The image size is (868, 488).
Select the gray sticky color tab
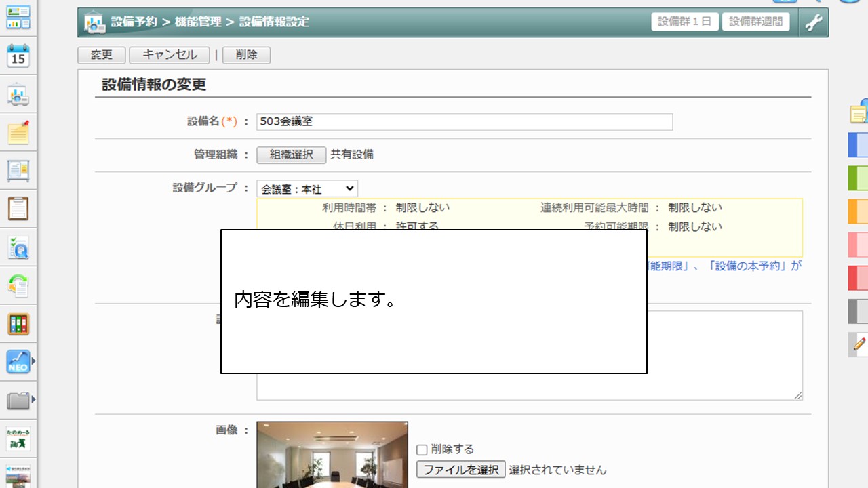pos(859,311)
